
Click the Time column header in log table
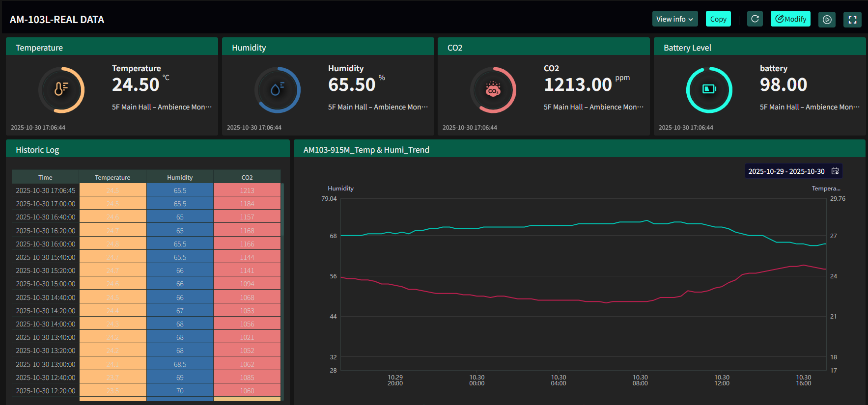(45, 177)
